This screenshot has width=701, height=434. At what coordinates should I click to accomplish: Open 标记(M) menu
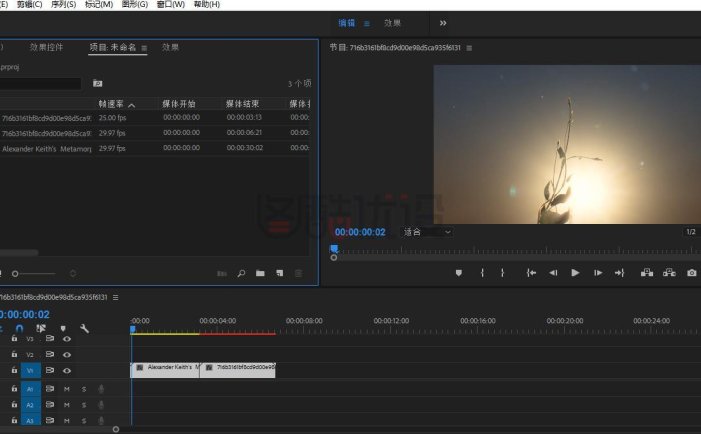click(98, 4)
